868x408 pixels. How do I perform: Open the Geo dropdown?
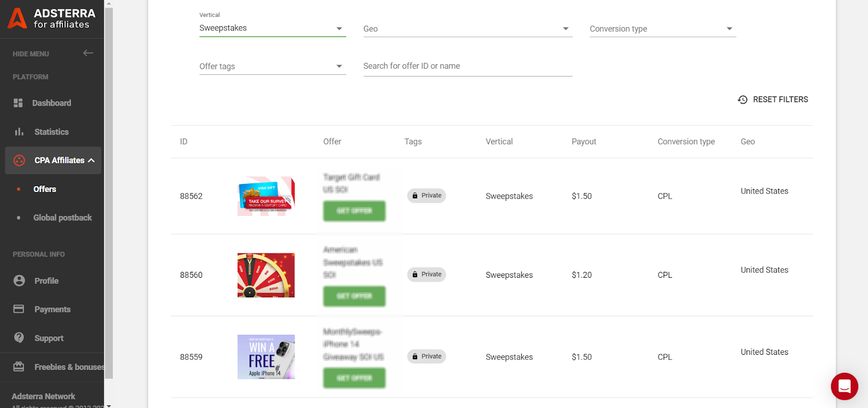click(x=468, y=29)
